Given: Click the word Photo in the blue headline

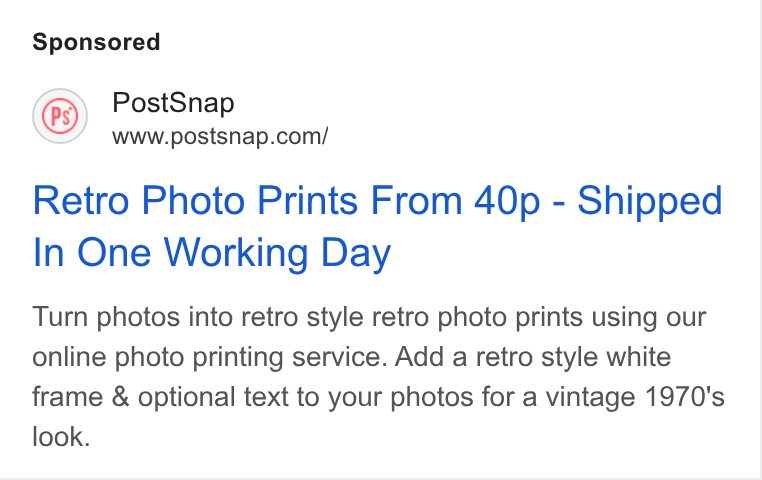Looking at the screenshot, I should point(193,200).
